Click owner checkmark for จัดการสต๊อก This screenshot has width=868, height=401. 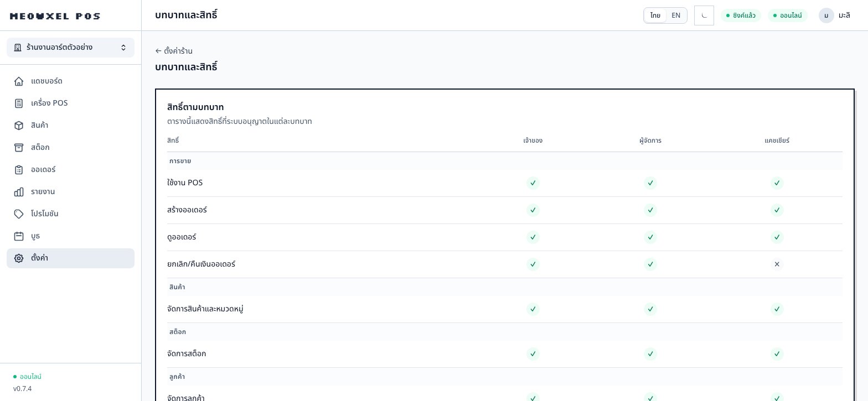[x=533, y=354]
